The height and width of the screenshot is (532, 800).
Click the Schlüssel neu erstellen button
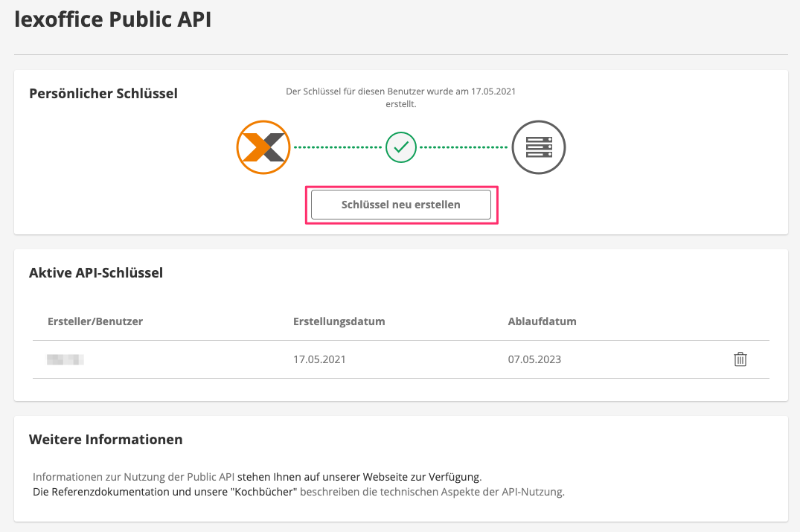pyautogui.click(x=401, y=203)
